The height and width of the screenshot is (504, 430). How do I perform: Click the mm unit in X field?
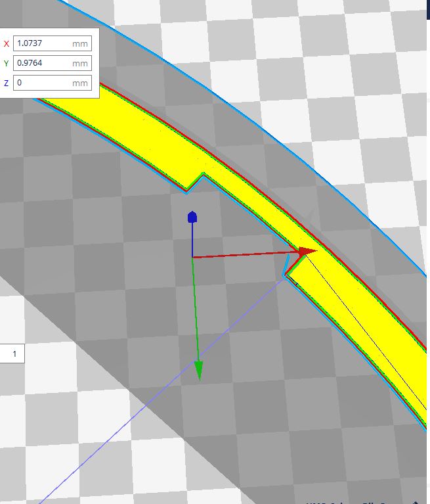(80, 43)
